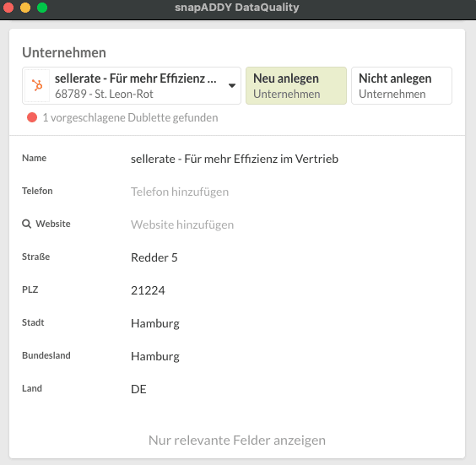Click the PLZ field label

click(x=30, y=289)
